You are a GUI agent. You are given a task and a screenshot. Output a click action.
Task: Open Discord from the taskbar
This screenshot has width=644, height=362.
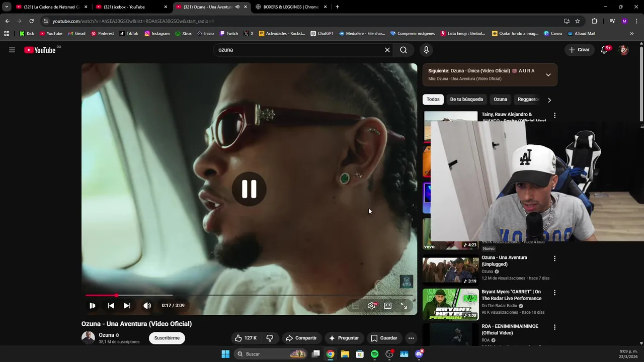coord(419,354)
